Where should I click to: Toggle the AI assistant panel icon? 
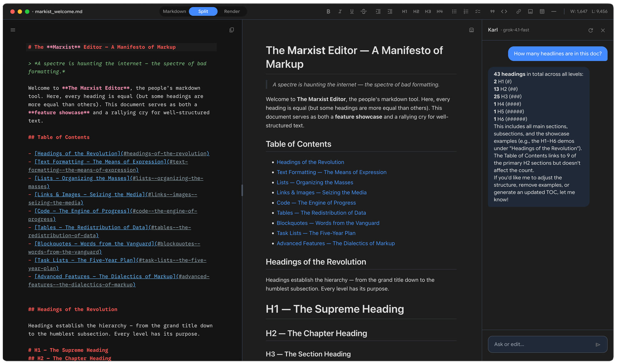click(x=471, y=30)
